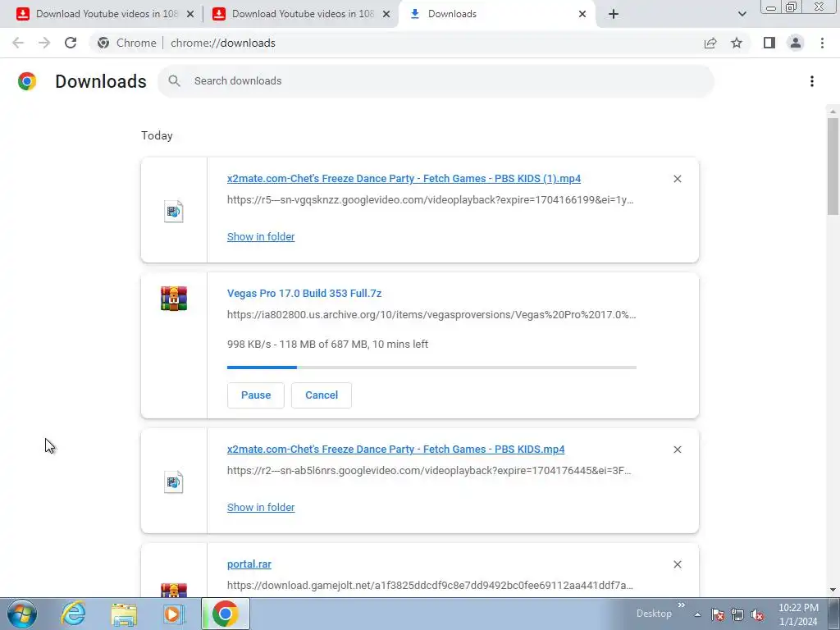This screenshot has width=840, height=630.
Task: Open the tab search dropdown arrow
Action: click(x=742, y=14)
